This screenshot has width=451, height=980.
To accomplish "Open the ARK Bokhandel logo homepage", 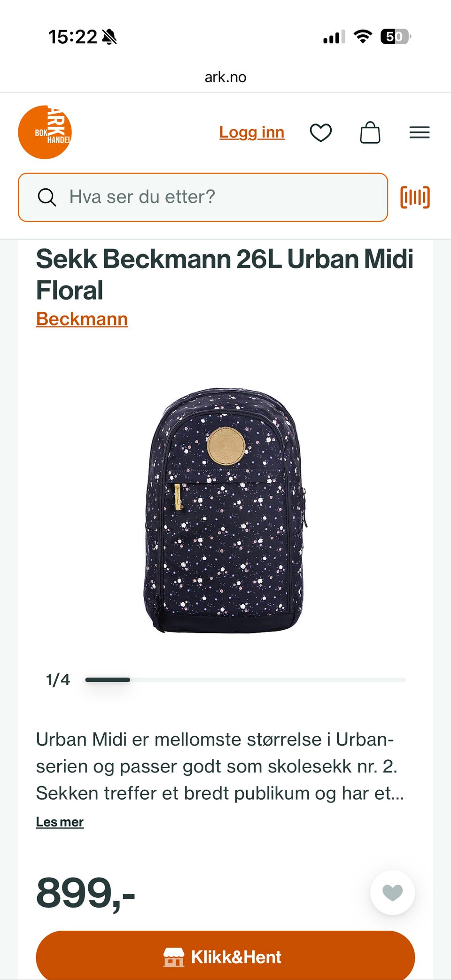I will coord(45,132).
